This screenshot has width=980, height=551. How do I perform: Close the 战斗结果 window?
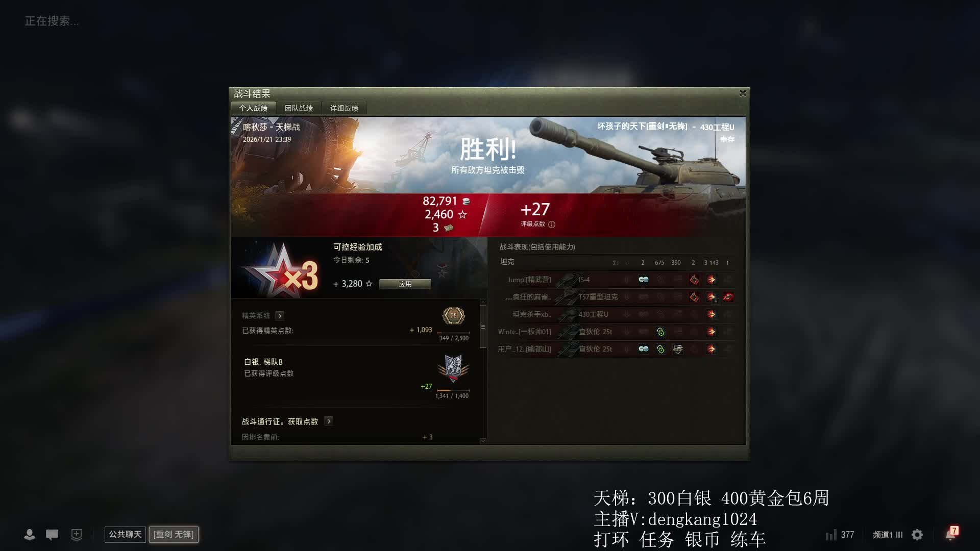tap(743, 93)
